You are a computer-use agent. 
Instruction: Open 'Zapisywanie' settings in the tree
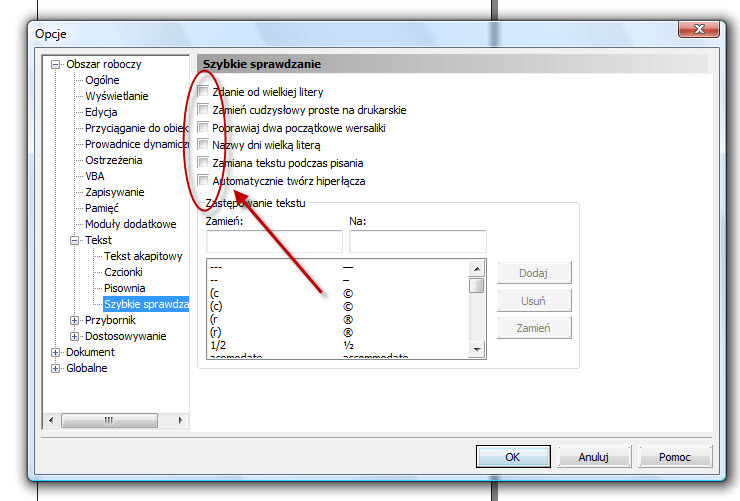coord(114,192)
